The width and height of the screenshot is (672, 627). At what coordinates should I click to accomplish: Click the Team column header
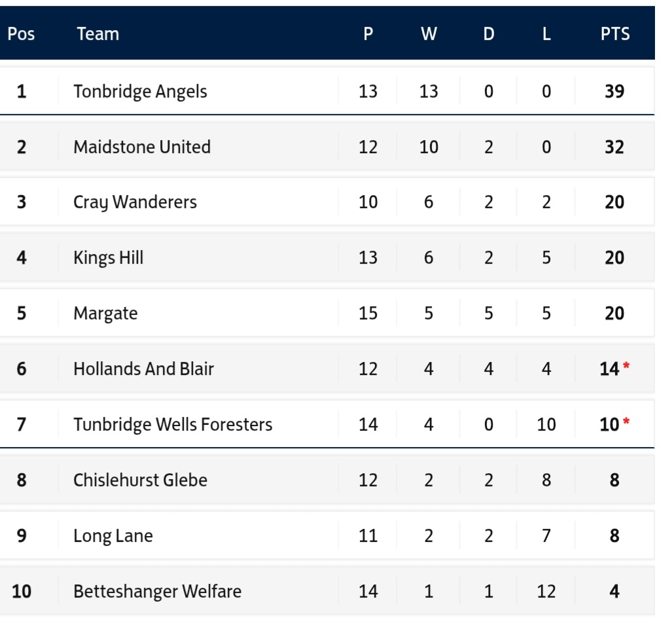(97, 34)
